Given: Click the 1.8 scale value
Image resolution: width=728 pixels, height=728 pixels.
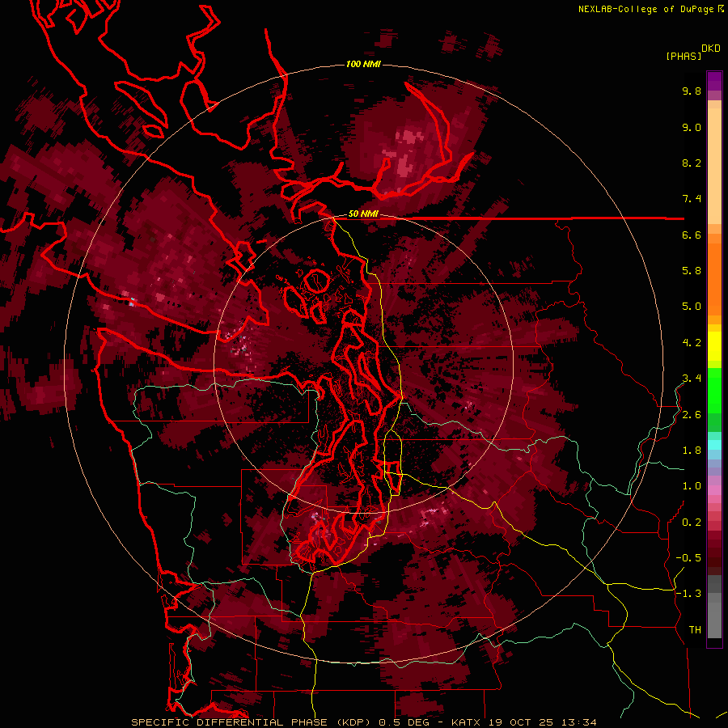Looking at the screenshot, I should coord(692,451).
